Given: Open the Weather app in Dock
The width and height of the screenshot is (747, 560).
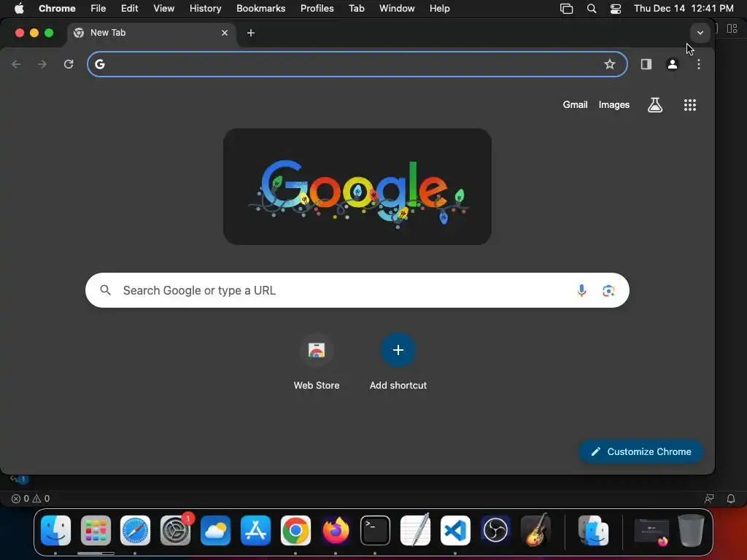Looking at the screenshot, I should 215,531.
